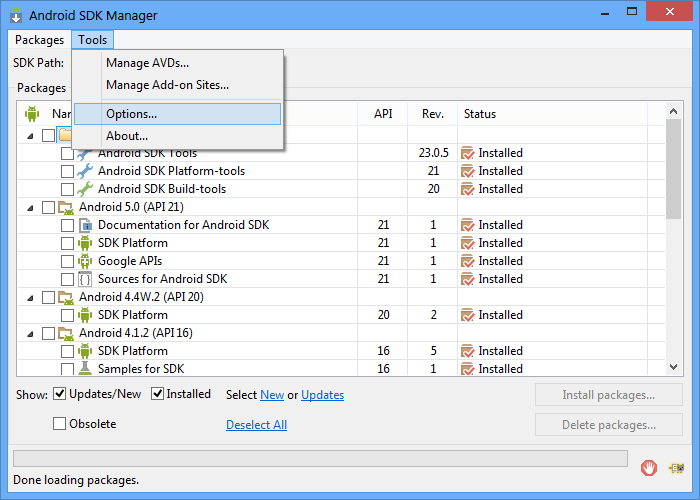The image size is (700, 500).
Task: Close the Tools menu by clicking Tools
Action: [x=92, y=40]
